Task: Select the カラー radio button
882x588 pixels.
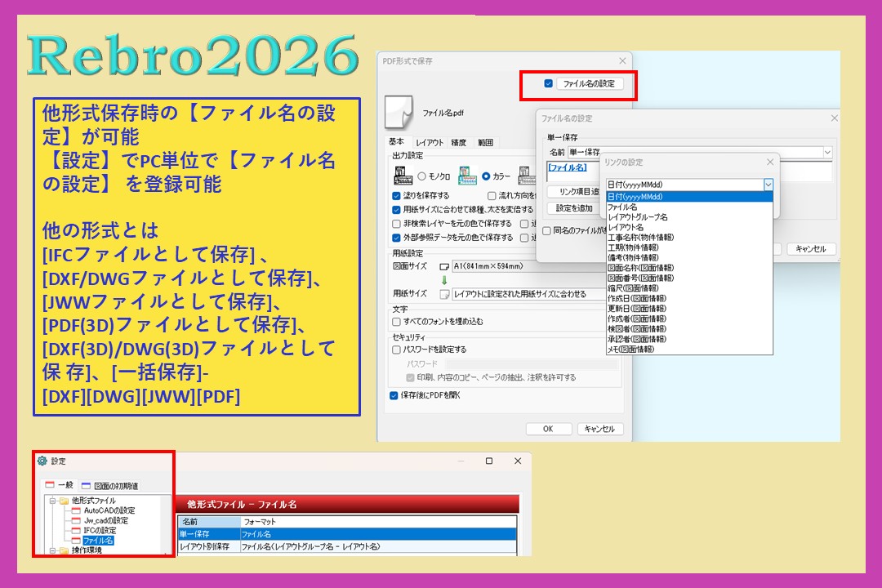Action: pyautogui.click(x=486, y=176)
